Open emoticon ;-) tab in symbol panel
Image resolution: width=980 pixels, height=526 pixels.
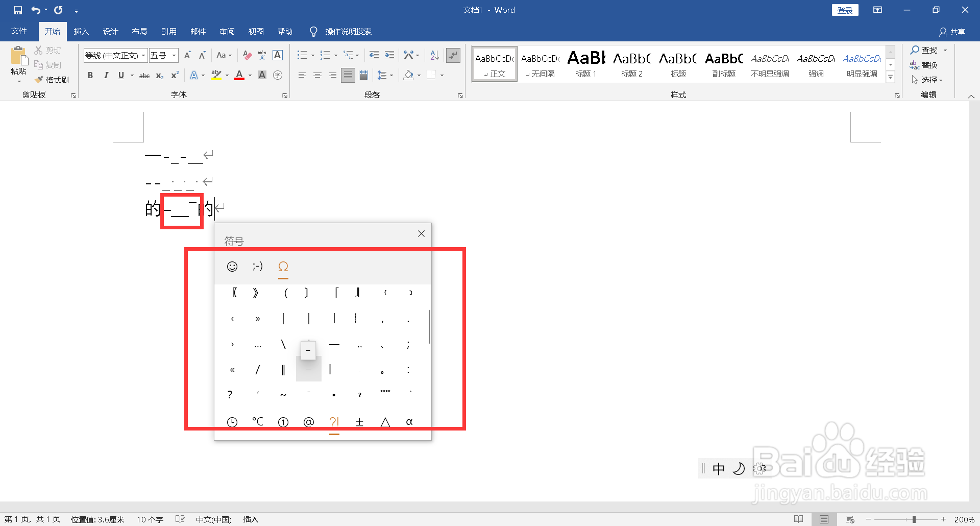pyautogui.click(x=258, y=267)
